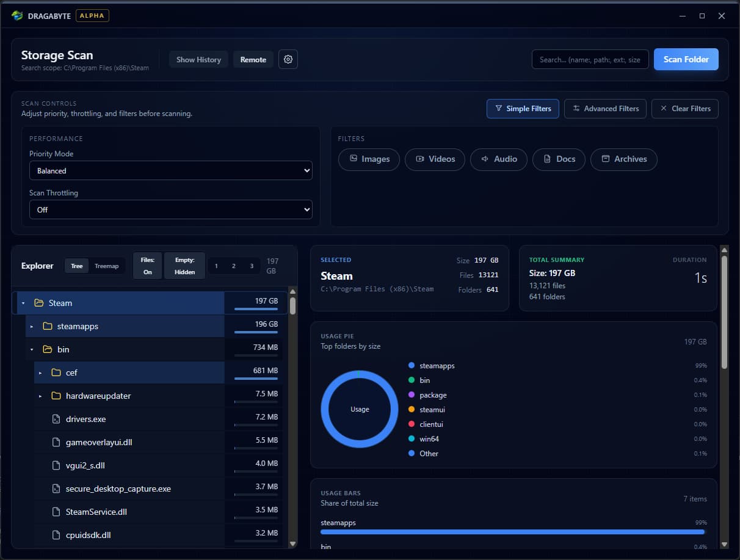
Task: Click the Steam root folder icon
Action: [39, 303]
